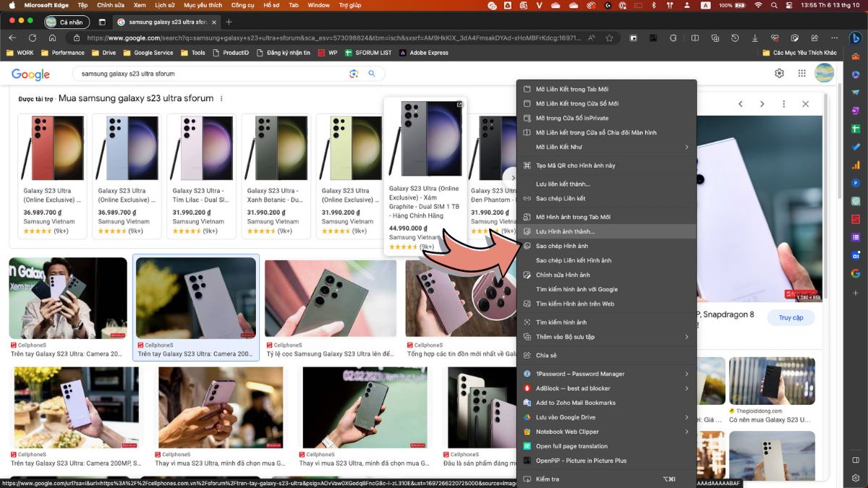This screenshot has height=488, width=868.
Task: Add page to favorites star icon
Action: (609, 38)
